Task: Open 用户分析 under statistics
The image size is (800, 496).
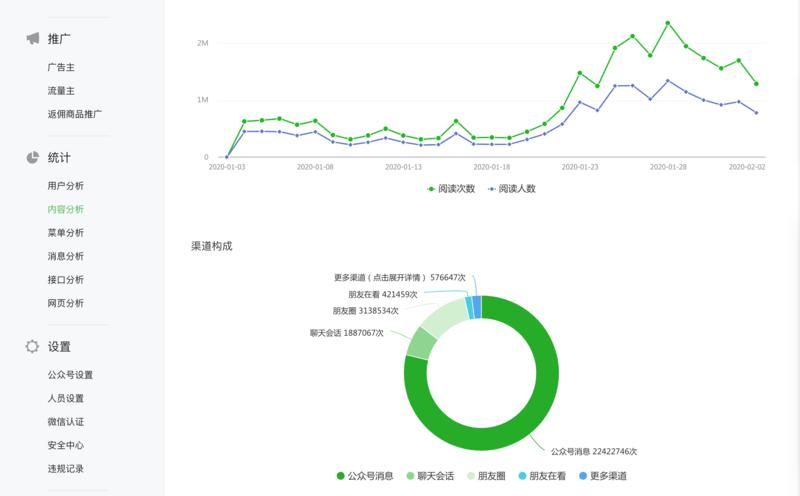Action: [x=66, y=186]
